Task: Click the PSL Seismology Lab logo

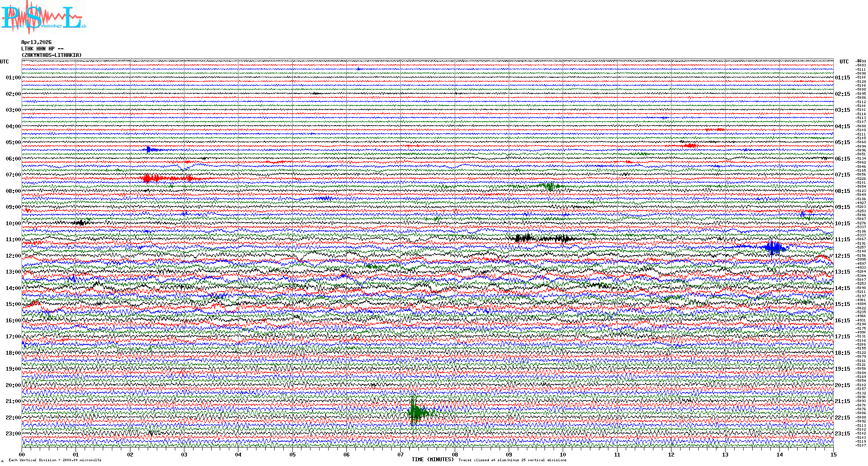Action: (x=43, y=17)
